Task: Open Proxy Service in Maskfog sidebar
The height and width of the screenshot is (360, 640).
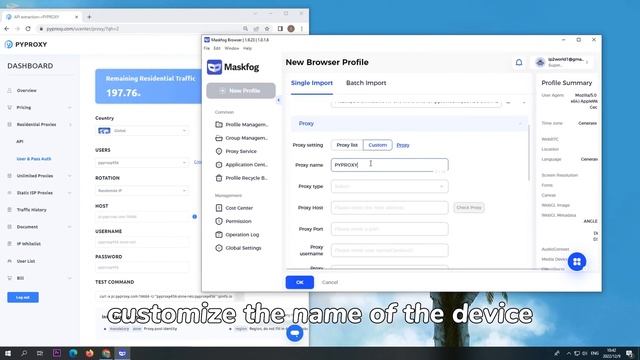Action: pyautogui.click(x=236, y=151)
